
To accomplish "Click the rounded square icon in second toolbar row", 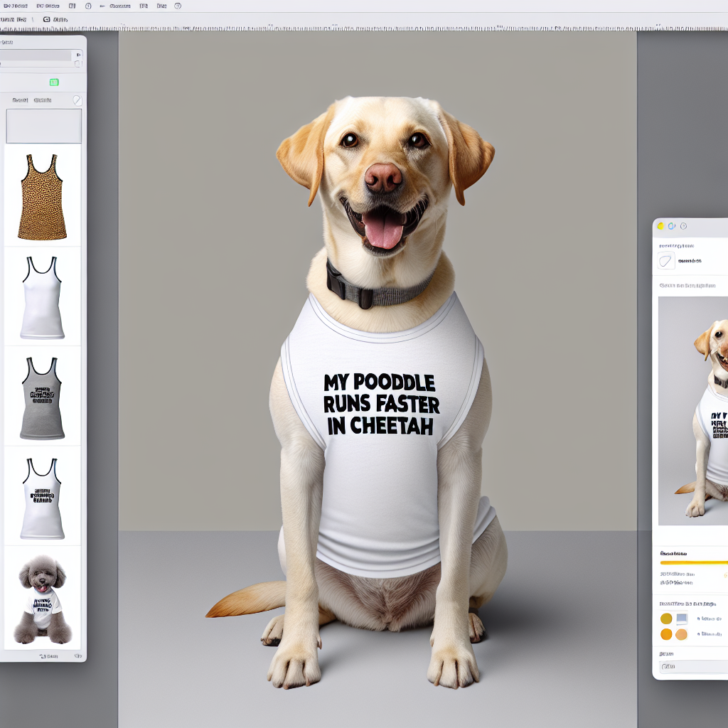I will click(46, 19).
